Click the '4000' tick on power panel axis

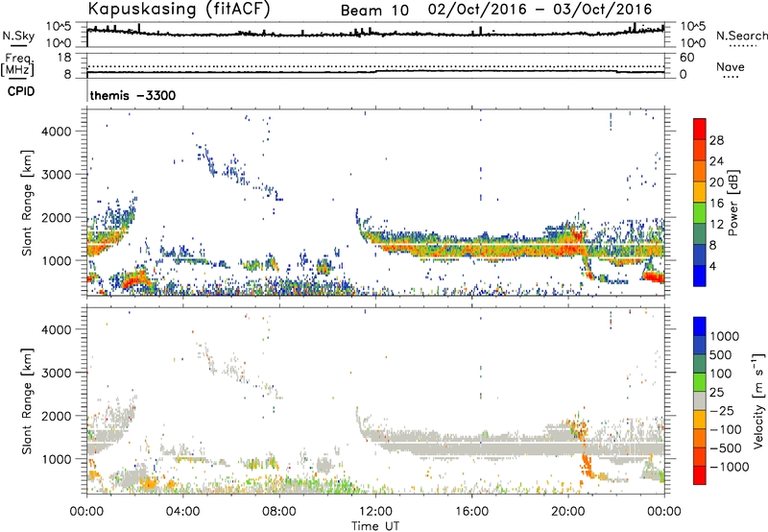click(x=57, y=131)
